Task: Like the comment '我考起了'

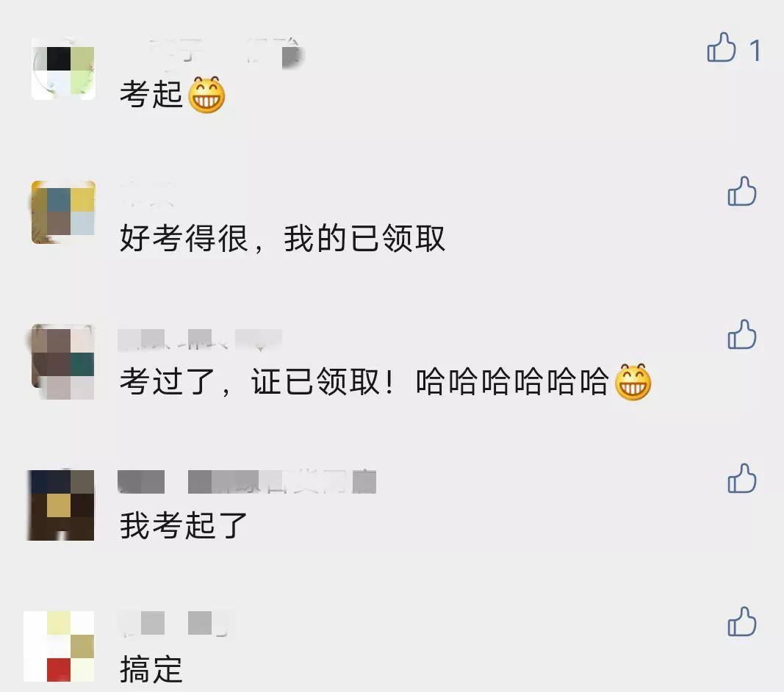Action: (742, 478)
